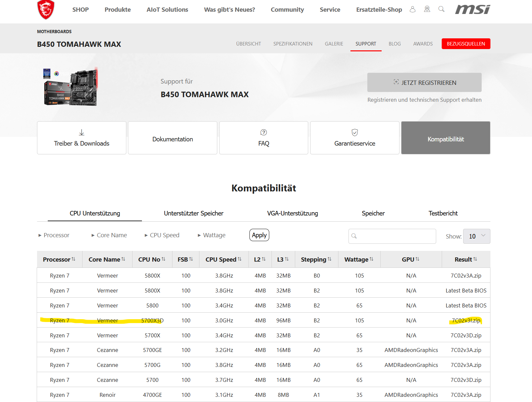Switch to BLOG tab
Viewport: 532px width, 402px height.
pyautogui.click(x=395, y=44)
